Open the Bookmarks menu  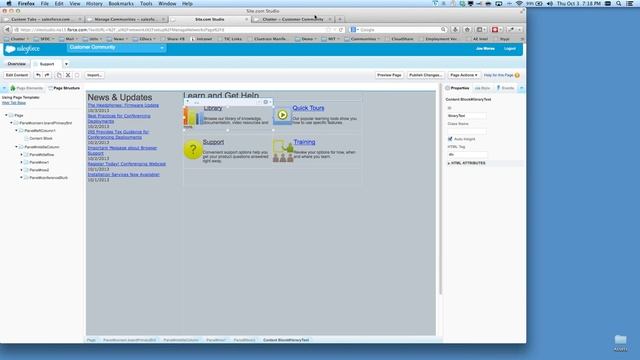(121, 3)
